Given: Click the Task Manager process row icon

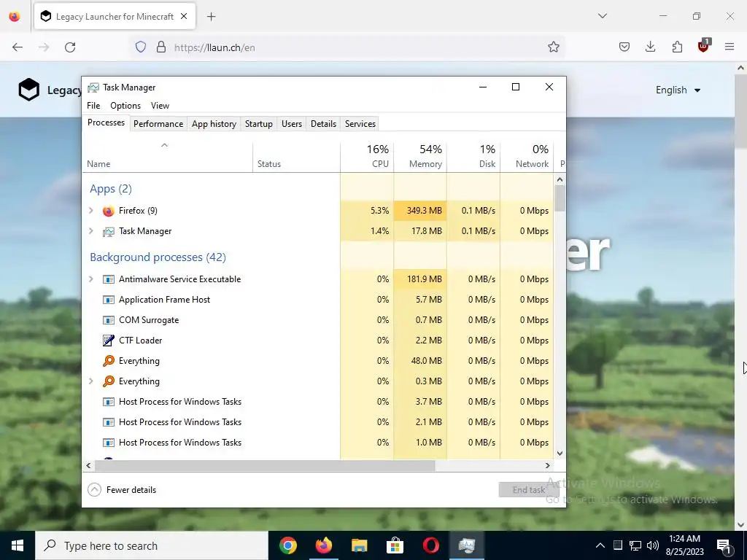Looking at the screenshot, I should pyautogui.click(x=109, y=231).
